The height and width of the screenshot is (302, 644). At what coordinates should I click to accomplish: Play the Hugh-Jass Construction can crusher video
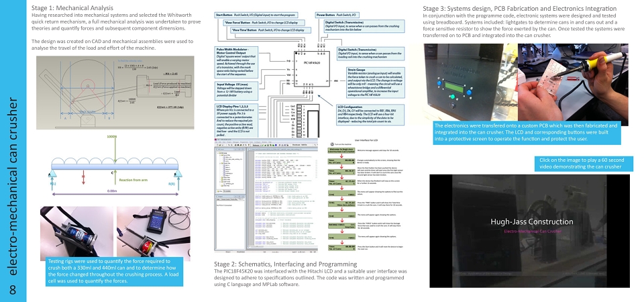529,231
